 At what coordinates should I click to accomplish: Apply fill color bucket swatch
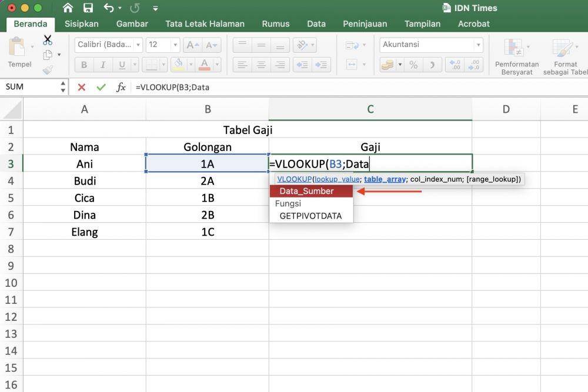point(179,65)
